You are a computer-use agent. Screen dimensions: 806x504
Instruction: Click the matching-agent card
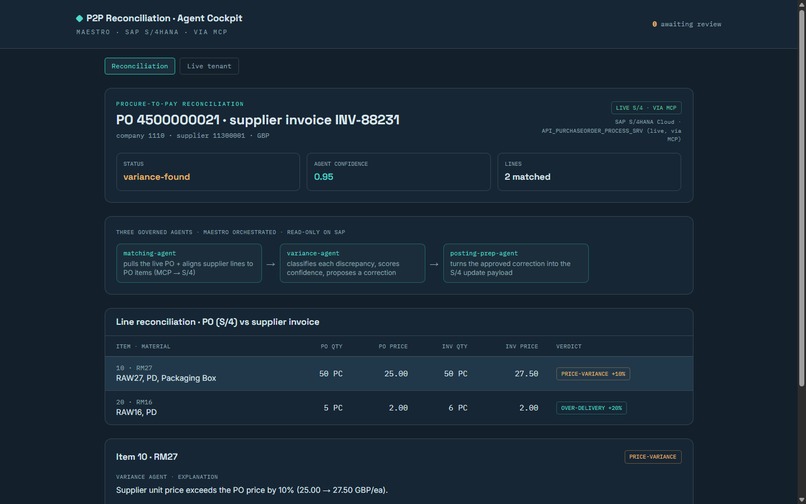(189, 263)
